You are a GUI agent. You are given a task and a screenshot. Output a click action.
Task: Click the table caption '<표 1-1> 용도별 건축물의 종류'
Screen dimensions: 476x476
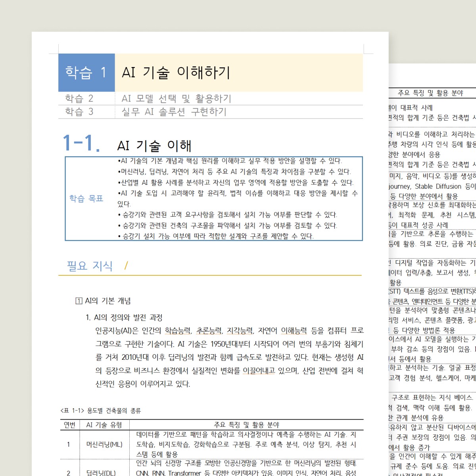[100, 411]
